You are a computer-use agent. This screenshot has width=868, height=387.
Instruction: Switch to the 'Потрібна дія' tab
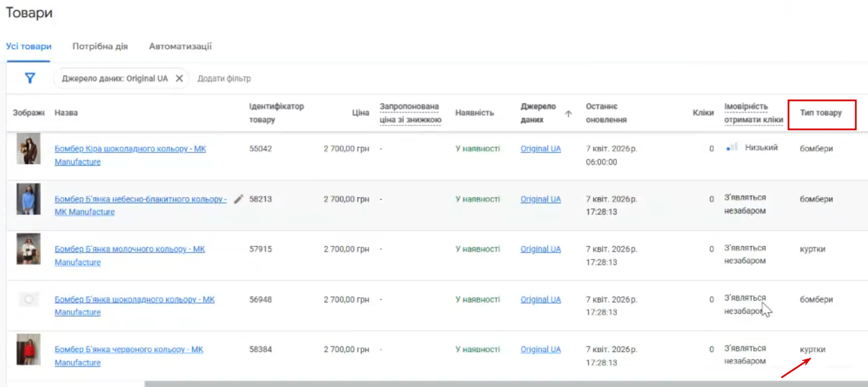(x=100, y=46)
